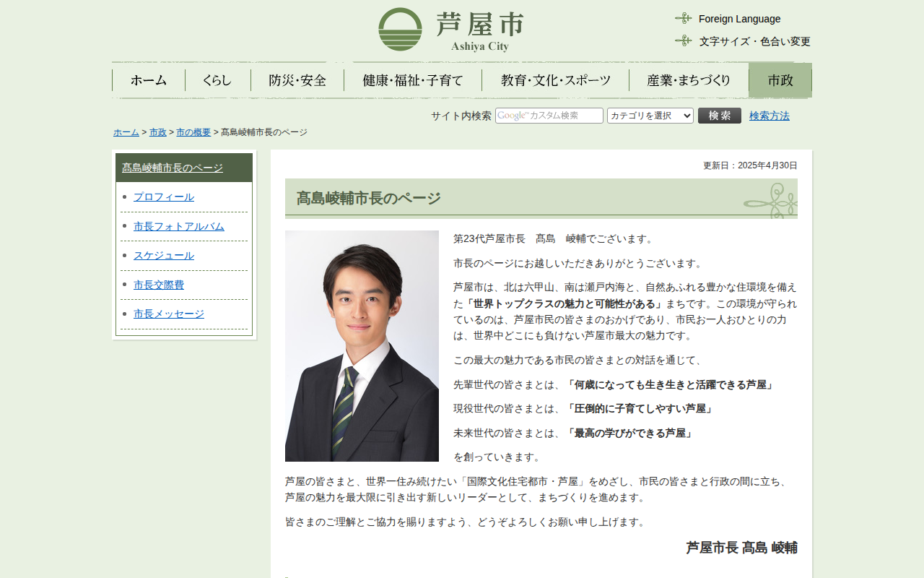
Task: Click 市の概要 in the breadcrumb
Action: 193,132
